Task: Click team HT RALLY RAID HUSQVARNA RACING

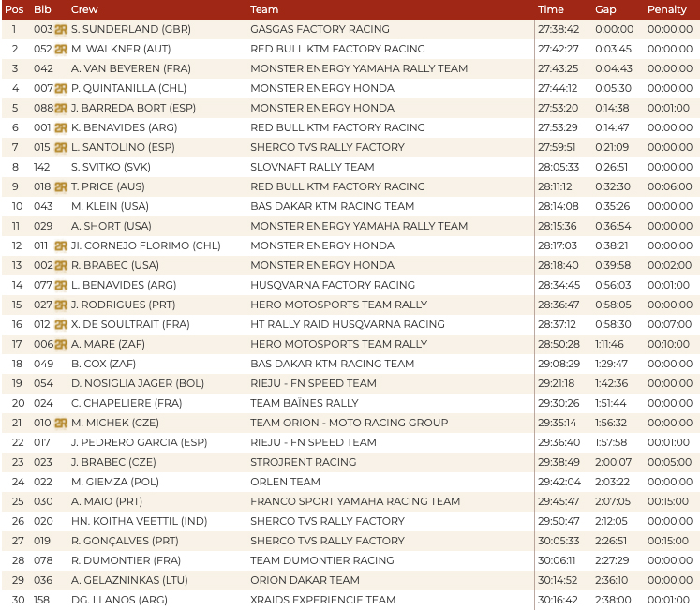Action: [x=348, y=324]
